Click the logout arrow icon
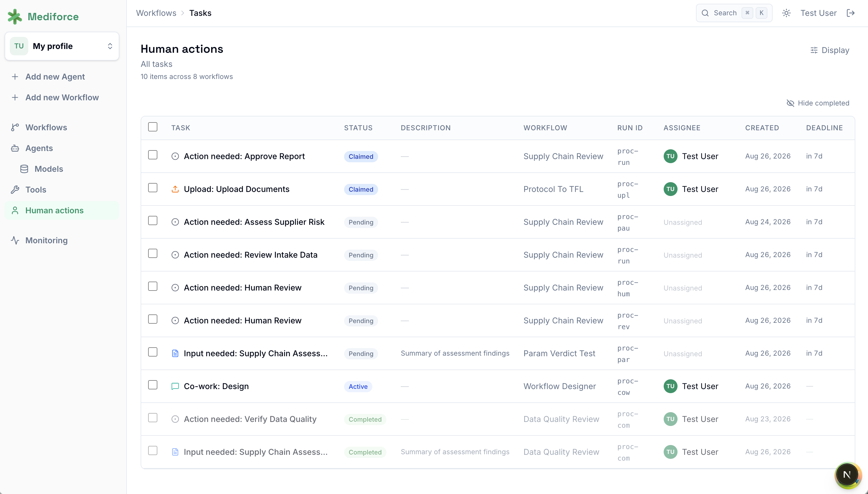Screen dimensions: 868x494 coord(850,13)
